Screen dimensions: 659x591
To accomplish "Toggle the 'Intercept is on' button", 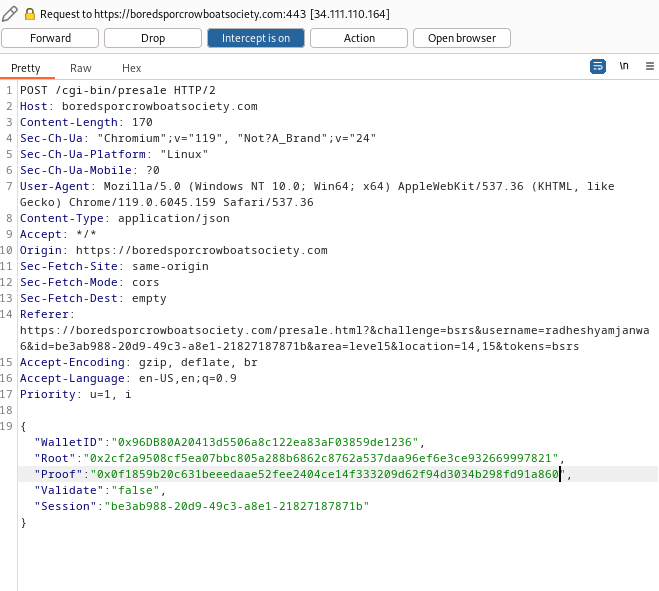I will click(255, 38).
